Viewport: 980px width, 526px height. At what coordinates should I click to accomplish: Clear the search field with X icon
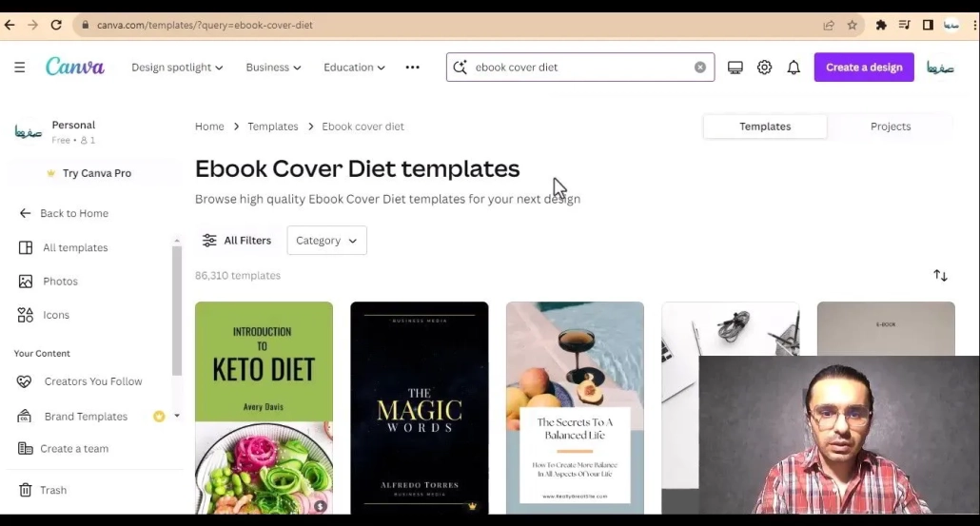coord(700,68)
